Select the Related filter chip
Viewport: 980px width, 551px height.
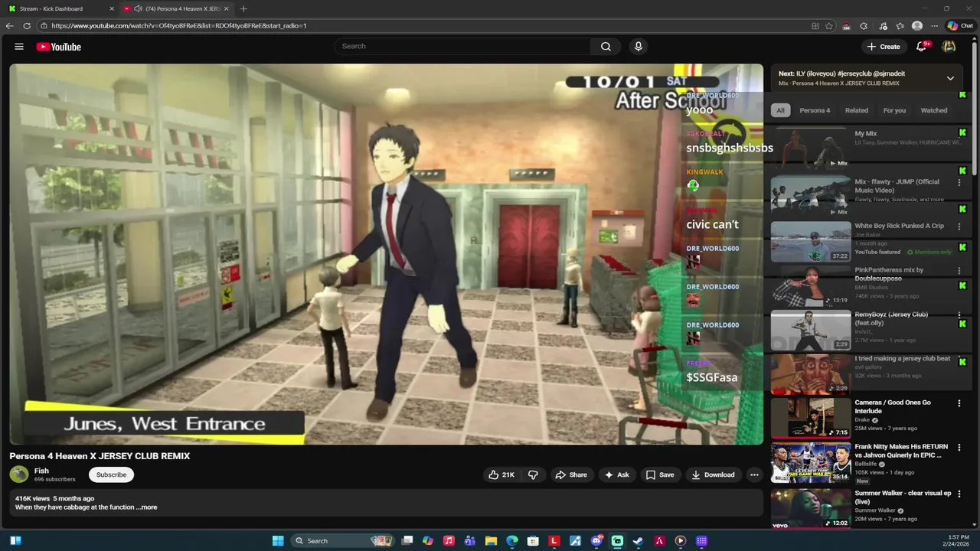[857, 110]
